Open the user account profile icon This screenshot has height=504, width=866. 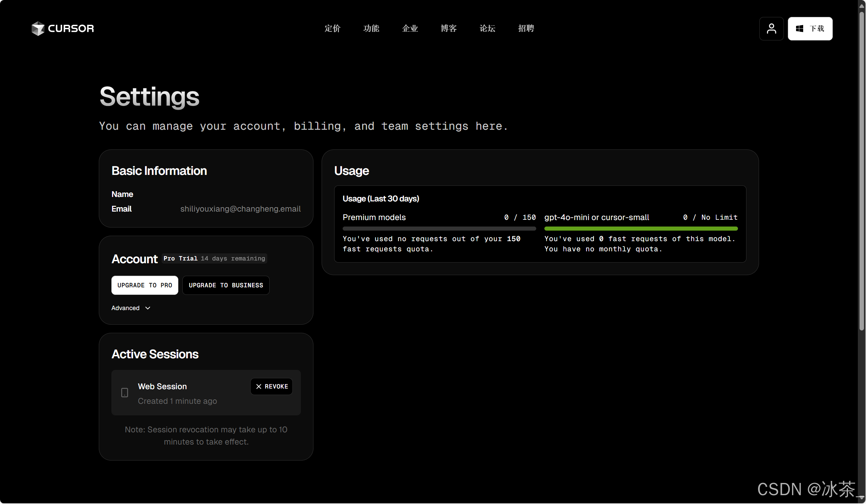coord(771,29)
